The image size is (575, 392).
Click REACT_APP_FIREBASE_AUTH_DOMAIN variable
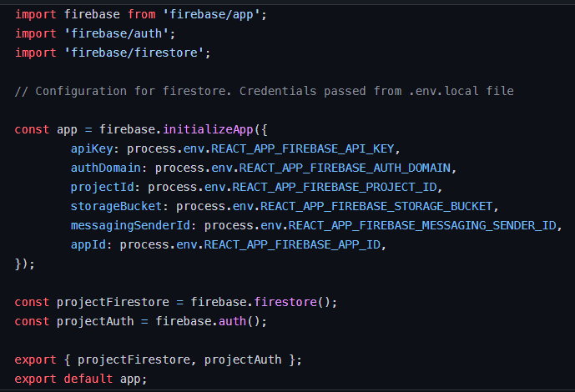tap(345, 168)
